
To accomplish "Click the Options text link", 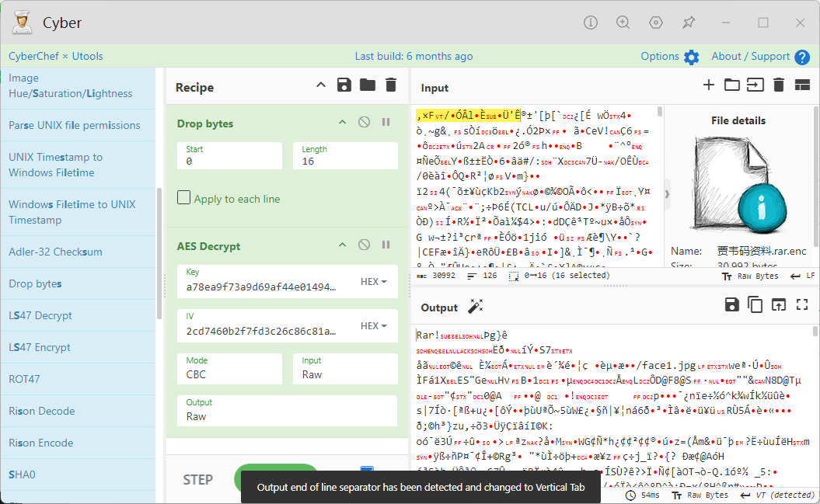I will [x=660, y=56].
